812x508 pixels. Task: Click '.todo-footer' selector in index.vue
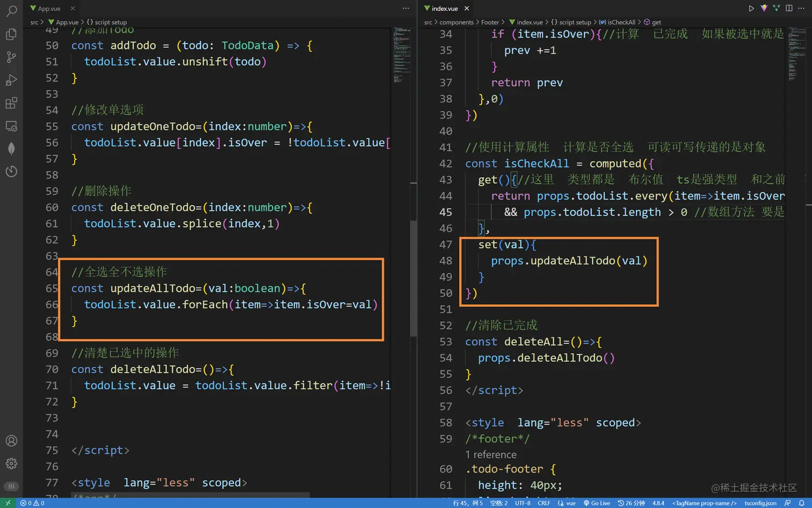click(x=504, y=469)
